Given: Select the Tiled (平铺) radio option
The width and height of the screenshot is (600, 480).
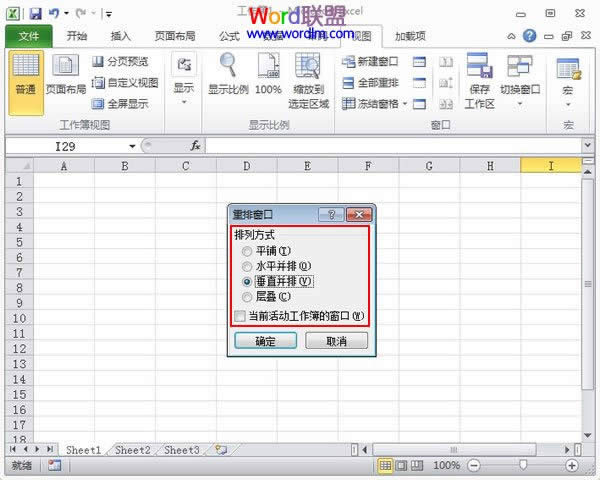Looking at the screenshot, I should (x=247, y=252).
